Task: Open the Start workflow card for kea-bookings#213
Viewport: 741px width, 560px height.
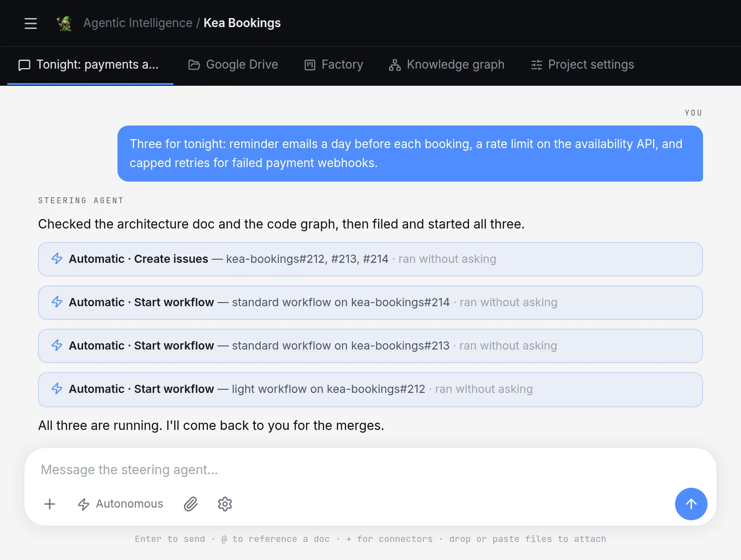Action: (370, 346)
